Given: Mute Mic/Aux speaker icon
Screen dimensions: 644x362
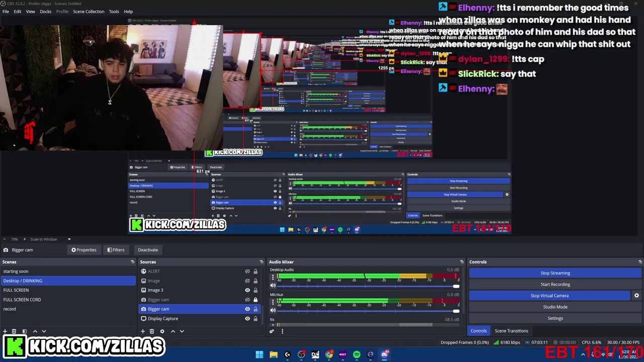Looking at the screenshot, I should pos(273,310).
